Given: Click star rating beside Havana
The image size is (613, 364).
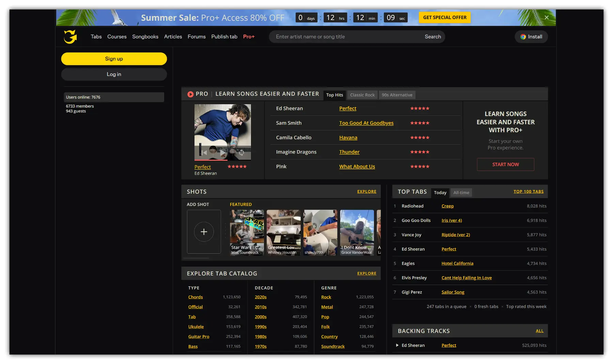Looking at the screenshot, I should pos(420,138).
